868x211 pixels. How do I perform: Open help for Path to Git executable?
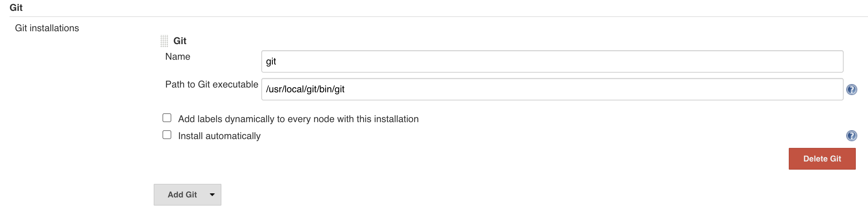(851, 90)
